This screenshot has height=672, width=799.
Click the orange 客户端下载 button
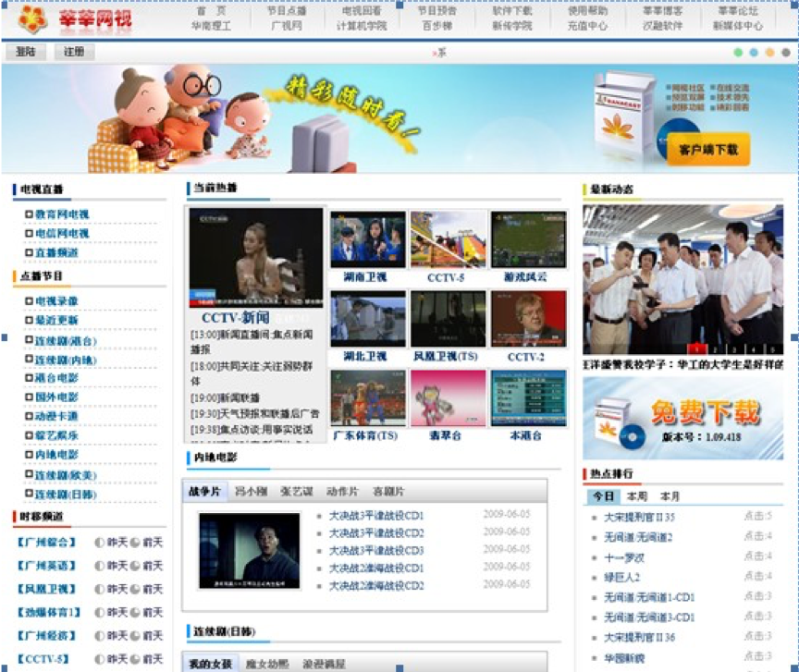point(708,149)
